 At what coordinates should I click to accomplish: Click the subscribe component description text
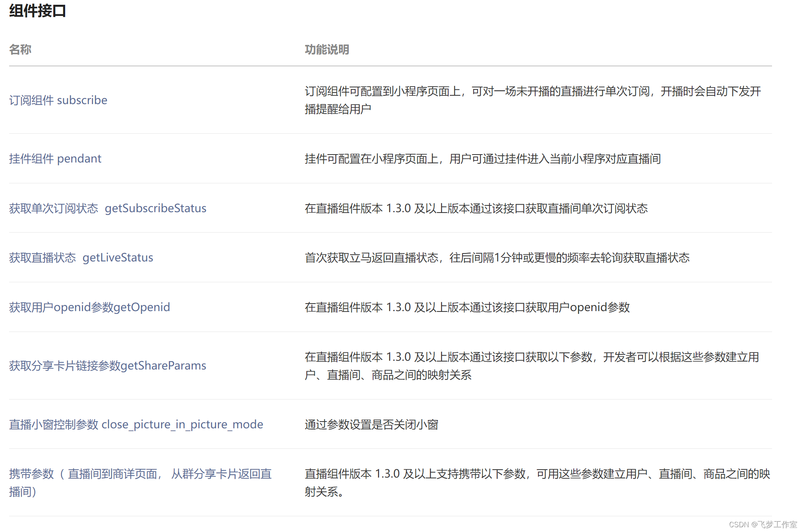click(x=532, y=92)
